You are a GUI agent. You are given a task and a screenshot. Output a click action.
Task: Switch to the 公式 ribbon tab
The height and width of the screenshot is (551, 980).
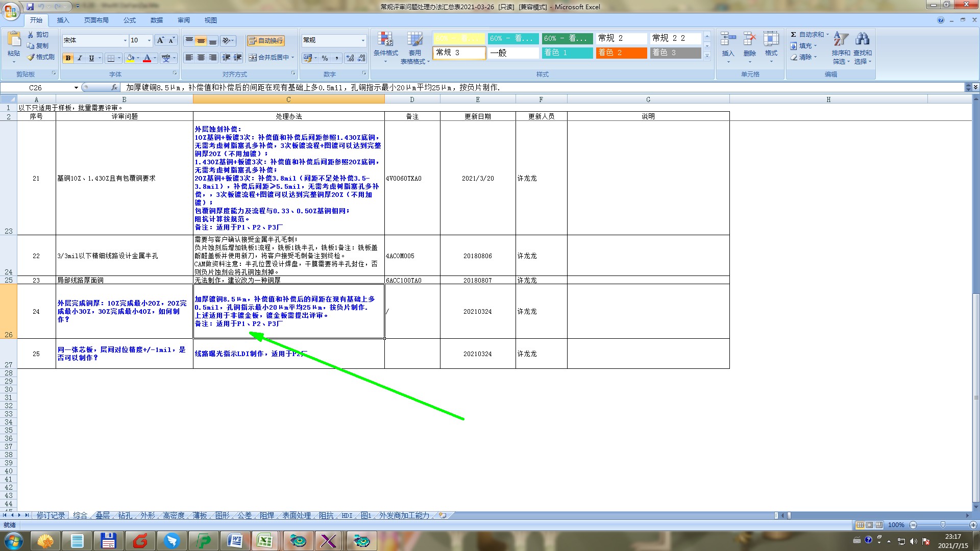click(x=130, y=20)
